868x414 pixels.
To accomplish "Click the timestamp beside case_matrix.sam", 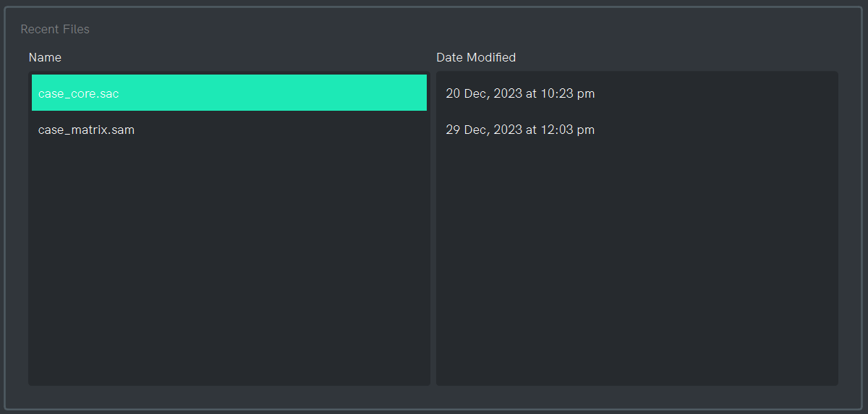I will click(x=520, y=130).
